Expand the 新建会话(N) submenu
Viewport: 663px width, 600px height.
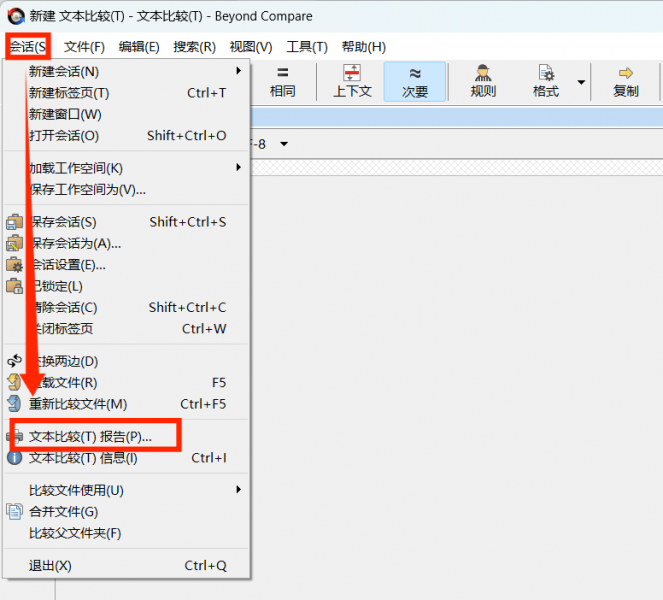point(127,71)
